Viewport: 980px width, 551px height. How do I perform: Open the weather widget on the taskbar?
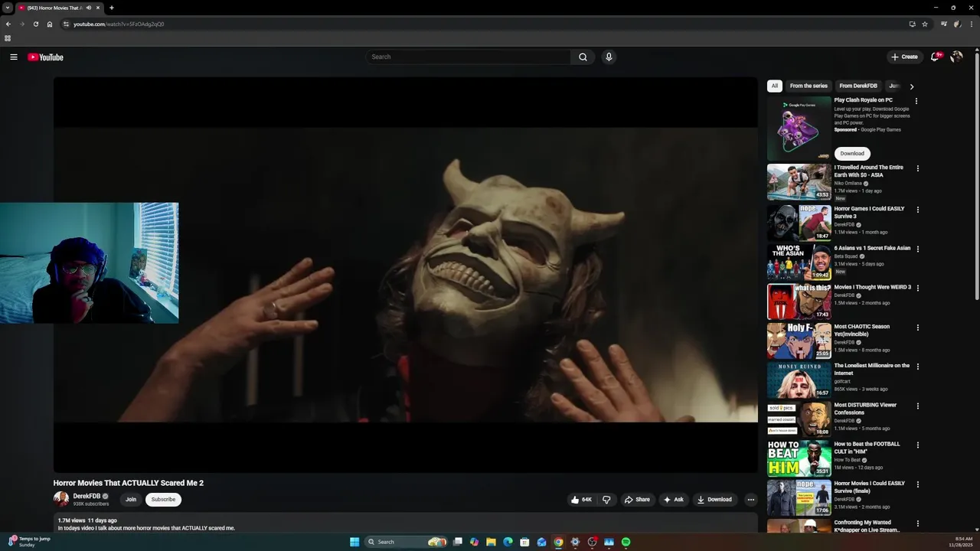(29, 542)
